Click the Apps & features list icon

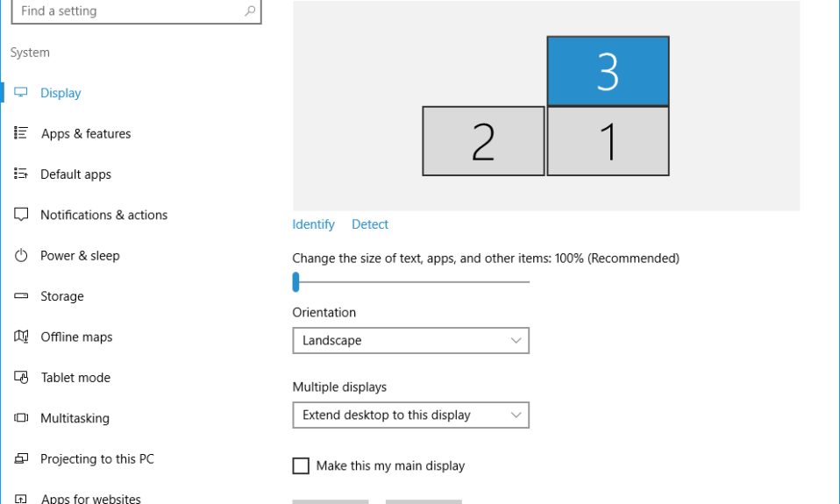(x=21, y=133)
